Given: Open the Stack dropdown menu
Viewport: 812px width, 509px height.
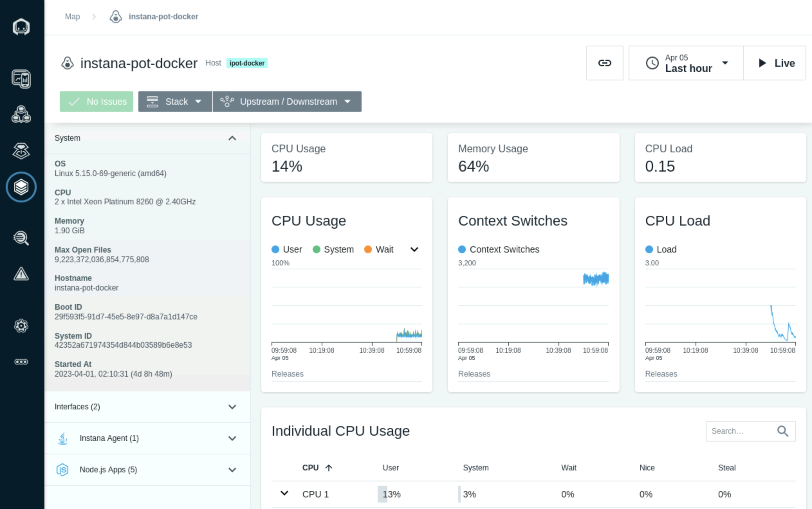Looking at the screenshot, I should [x=174, y=102].
